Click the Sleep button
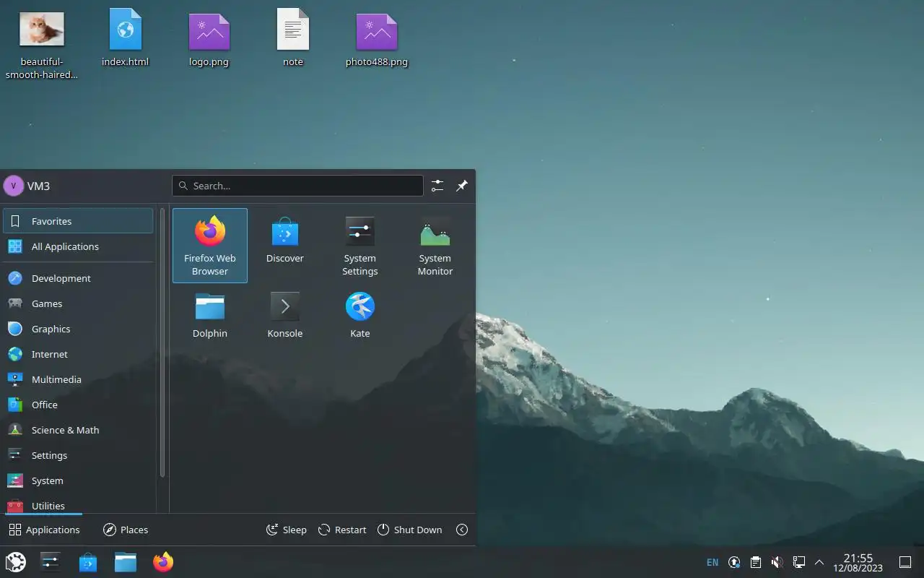The height and width of the screenshot is (578, 924). (x=287, y=530)
